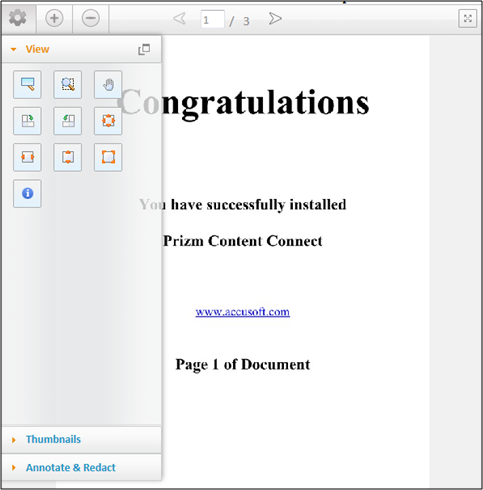Screen dimensions: 483x490
Task: Open the www.accusoft.com link
Action: [x=243, y=312]
